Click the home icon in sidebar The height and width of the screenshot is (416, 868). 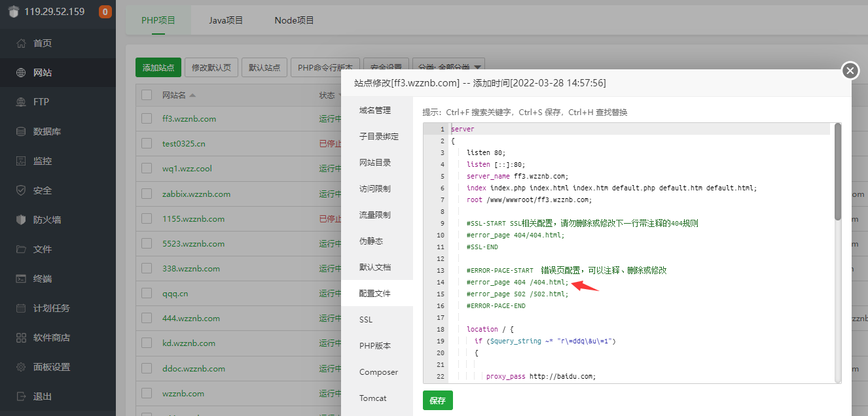pyautogui.click(x=21, y=43)
